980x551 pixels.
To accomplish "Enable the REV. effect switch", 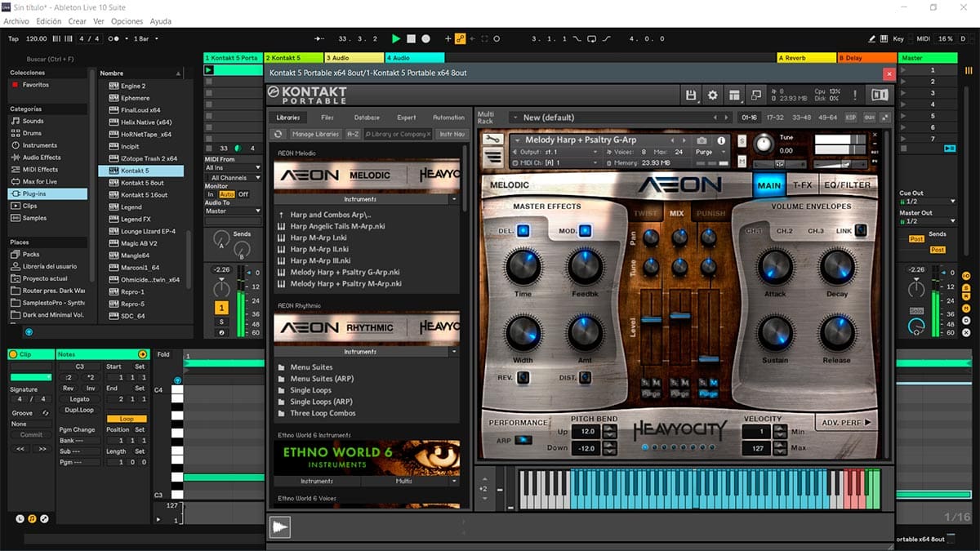I will [523, 378].
